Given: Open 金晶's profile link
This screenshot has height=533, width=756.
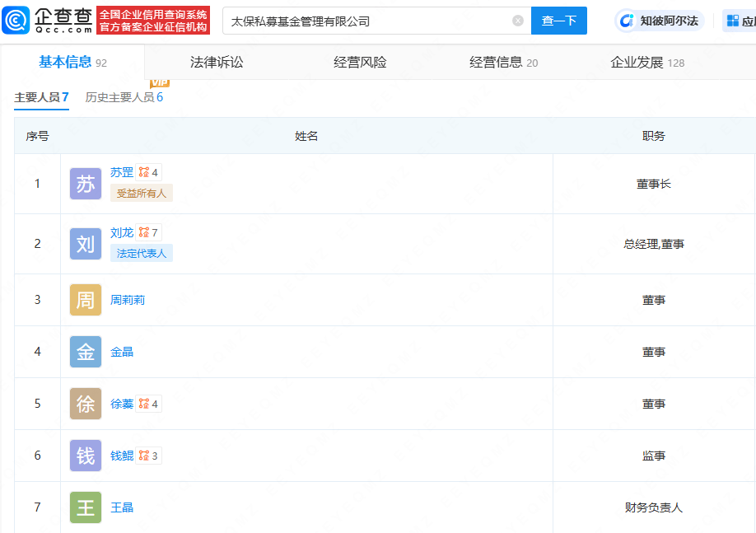Looking at the screenshot, I should 122,352.
